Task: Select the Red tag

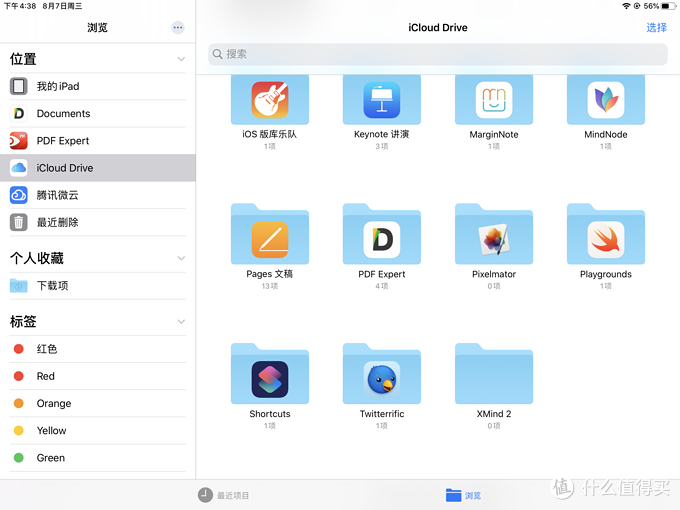Action: (98, 376)
